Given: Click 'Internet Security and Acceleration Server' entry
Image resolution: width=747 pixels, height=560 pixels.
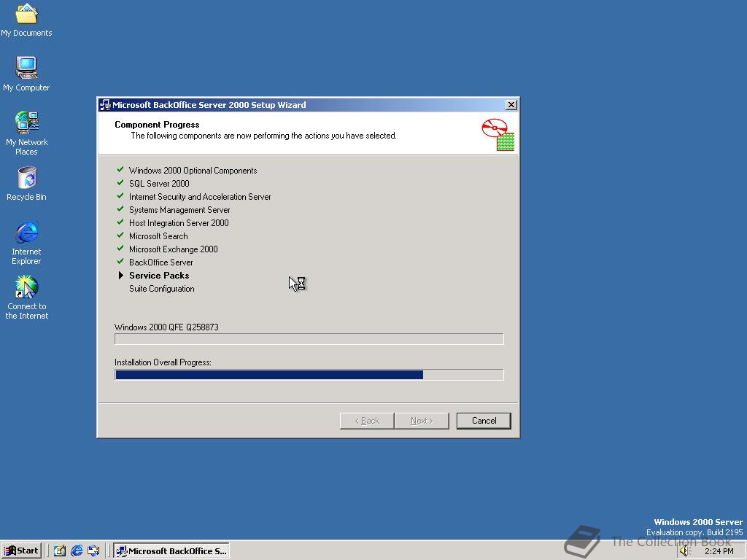Looking at the screenshot, I should (x=200, y=197).
